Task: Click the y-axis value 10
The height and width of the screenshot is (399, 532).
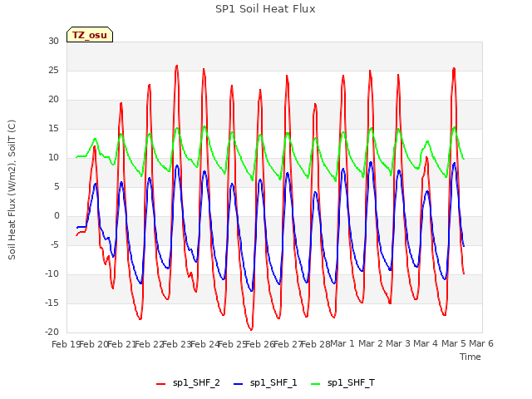Action: coord(53,158)
